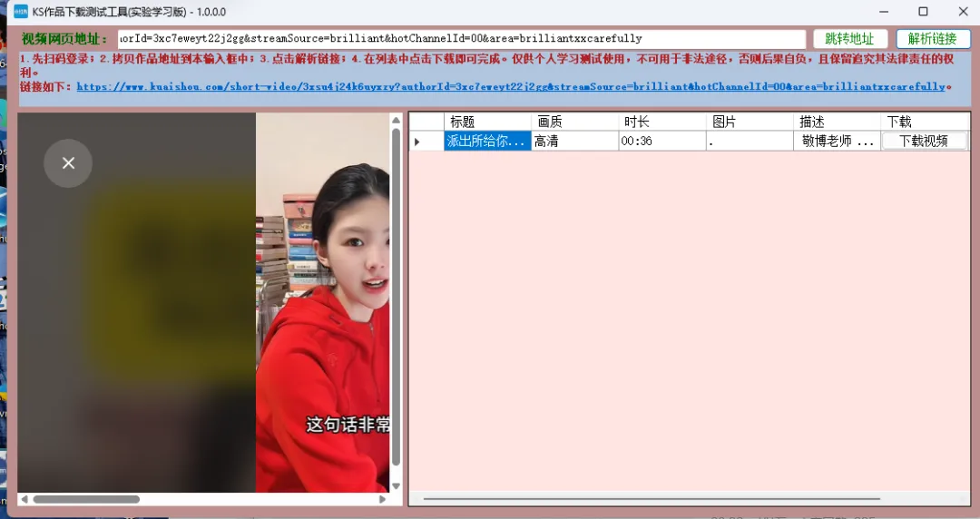
Task: Select the 标题 column header
Action: 487,122
